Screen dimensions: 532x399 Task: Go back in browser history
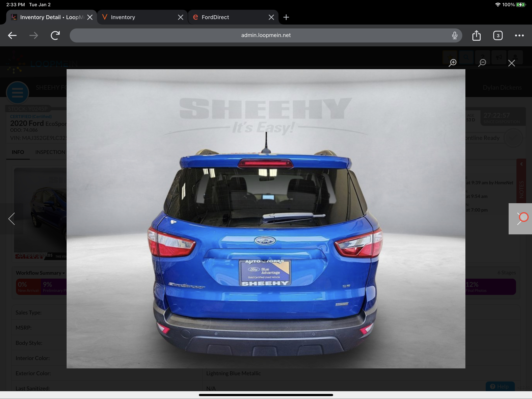click(12, 36)
